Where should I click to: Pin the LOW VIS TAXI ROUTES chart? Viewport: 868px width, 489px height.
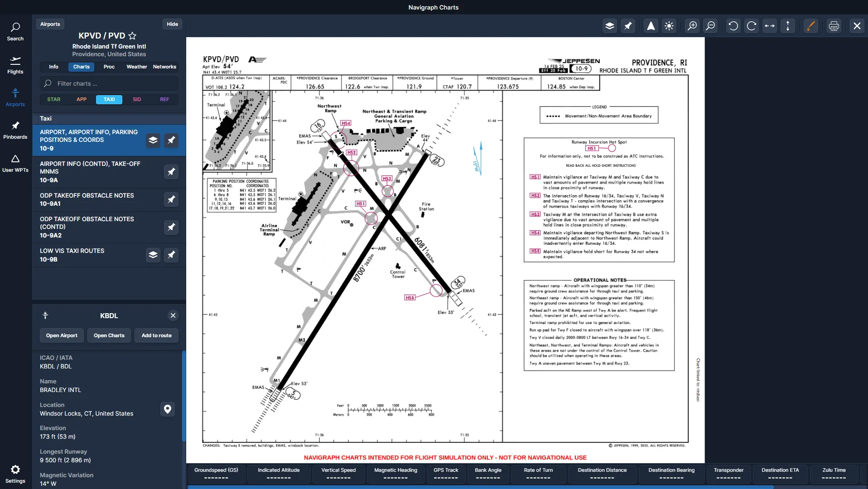pos(171,255)
